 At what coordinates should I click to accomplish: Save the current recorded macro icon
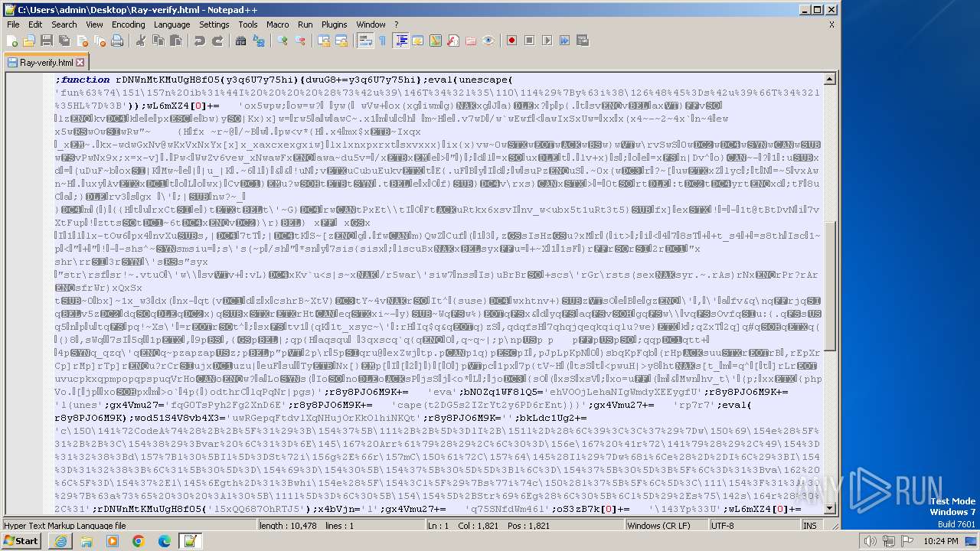(583, 41)
